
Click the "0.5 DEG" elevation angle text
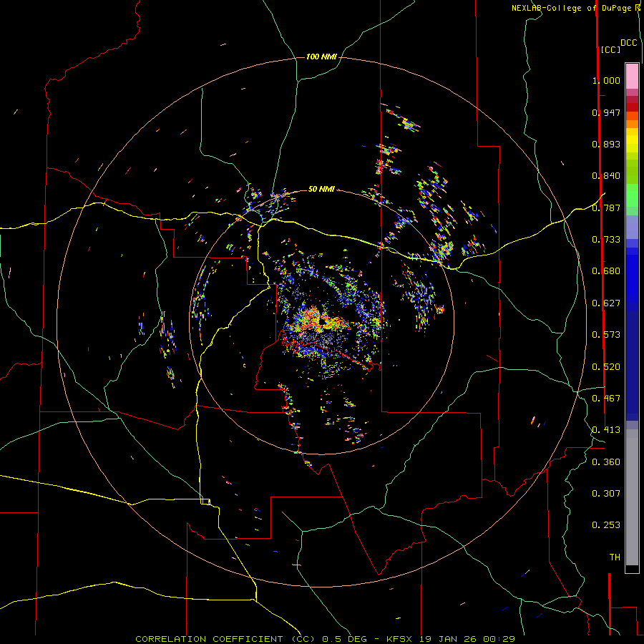point(346,639)
